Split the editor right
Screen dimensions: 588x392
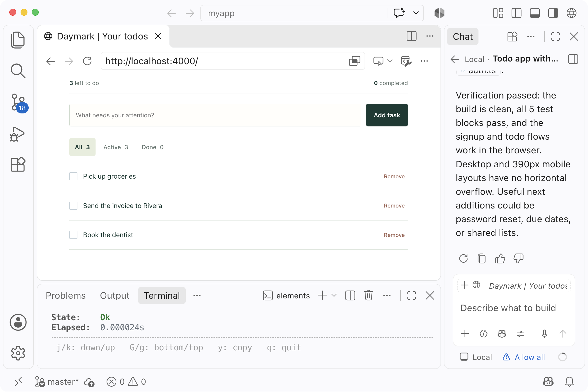[x=412, y=36]
